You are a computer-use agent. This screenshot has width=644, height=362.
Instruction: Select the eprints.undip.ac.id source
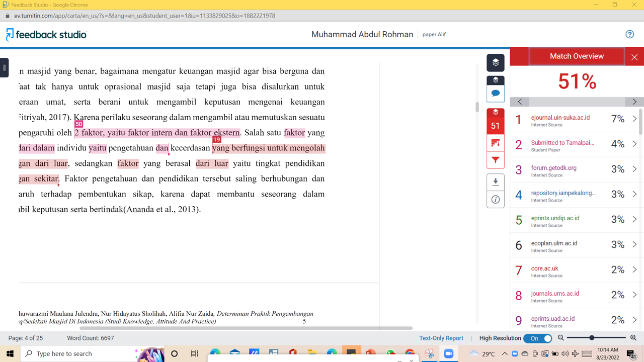click(x=555, y=218)
